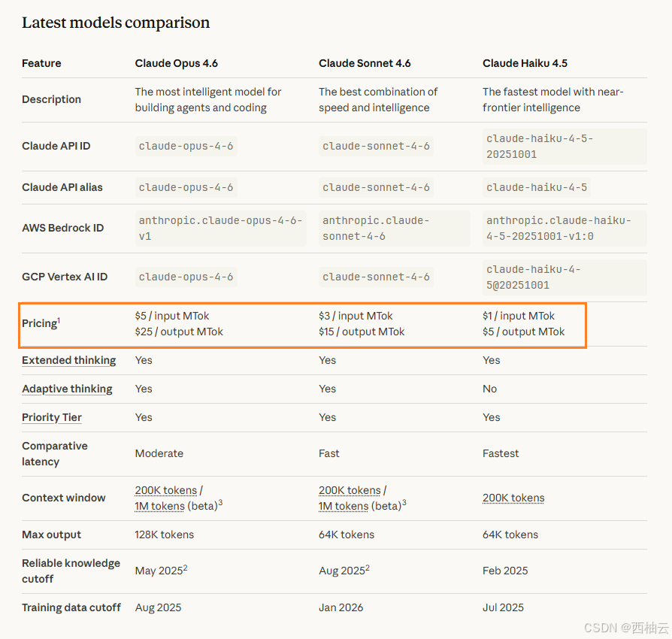Click the '$5 / output MTok' price
Image resolution: width=672 pixels, height=639 pixels.
524,332
